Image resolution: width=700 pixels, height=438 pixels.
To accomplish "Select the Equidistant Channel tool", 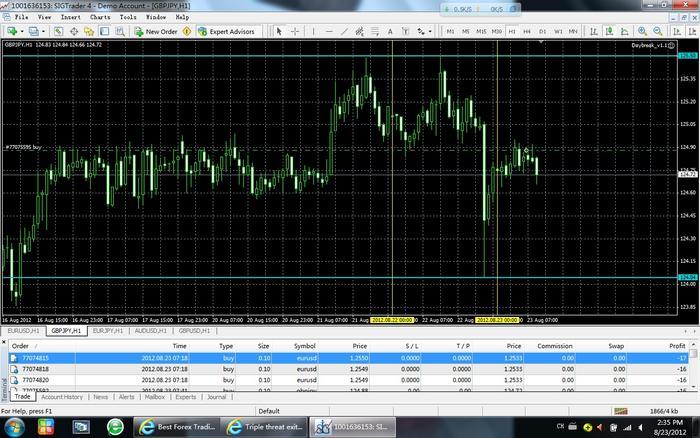I will [x=359, y=31].
